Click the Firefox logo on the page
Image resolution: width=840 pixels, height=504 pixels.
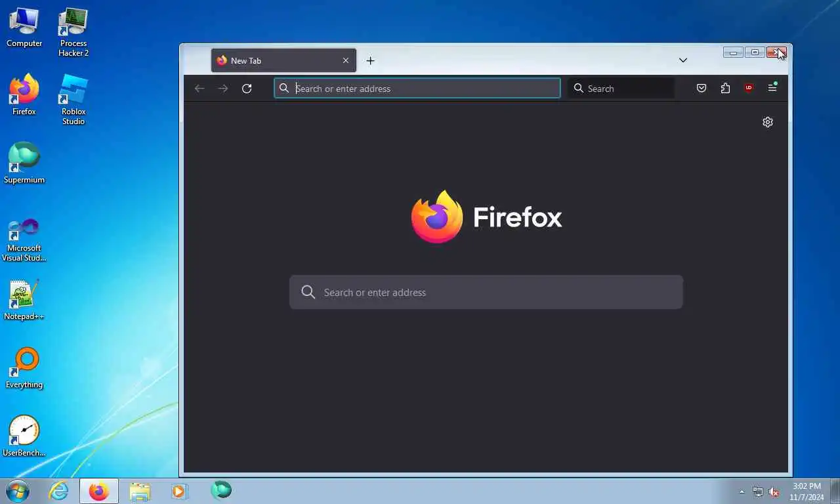point(486,217)
